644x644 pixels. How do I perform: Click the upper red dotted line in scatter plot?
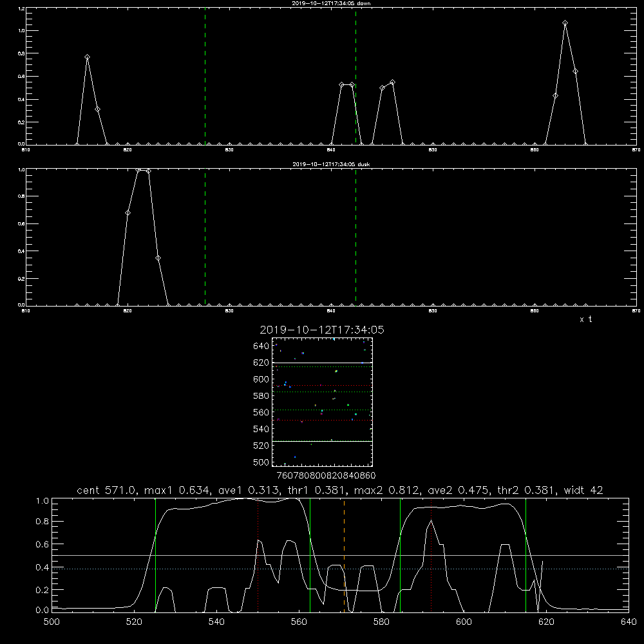pos(322,385)
